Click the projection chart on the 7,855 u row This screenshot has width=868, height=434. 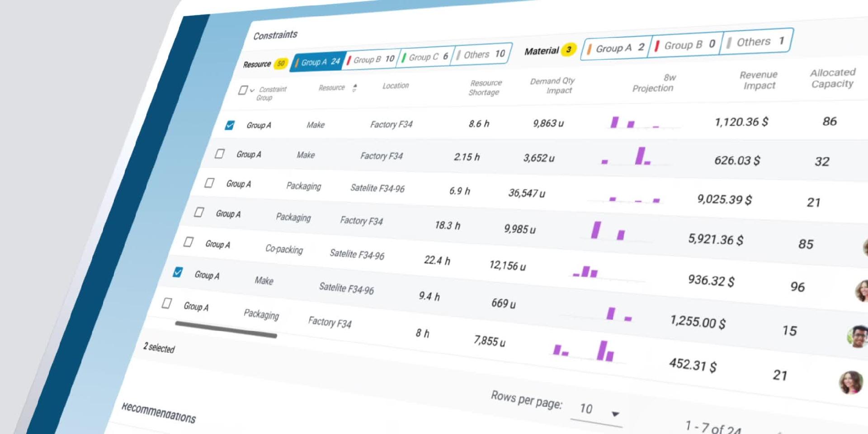click(x=588, y=351)
